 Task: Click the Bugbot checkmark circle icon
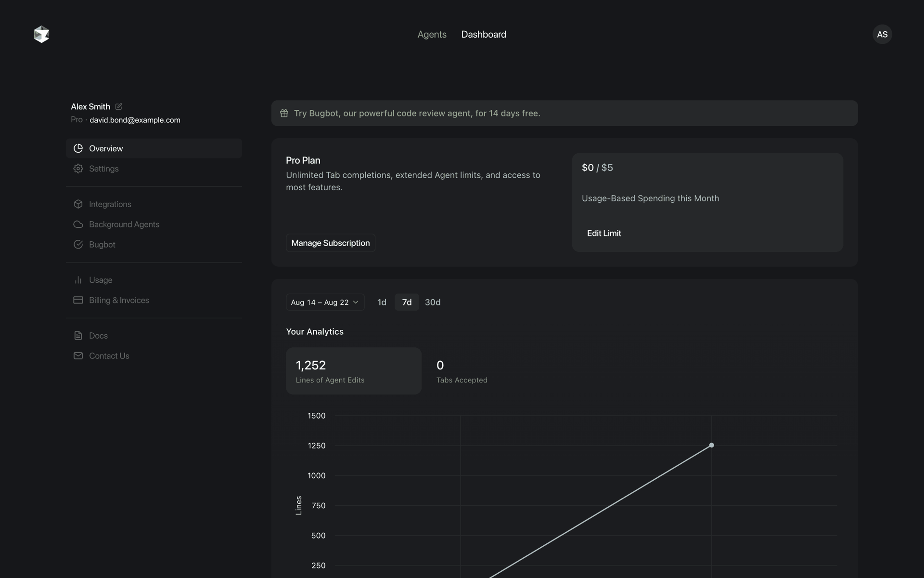[78, 245]
